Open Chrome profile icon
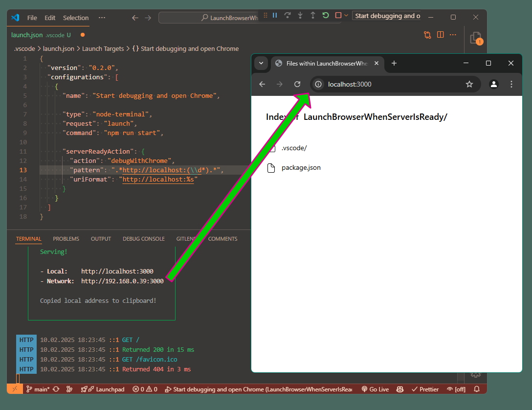The width and height of the screenshot is (532, 410). click(494, 84)
